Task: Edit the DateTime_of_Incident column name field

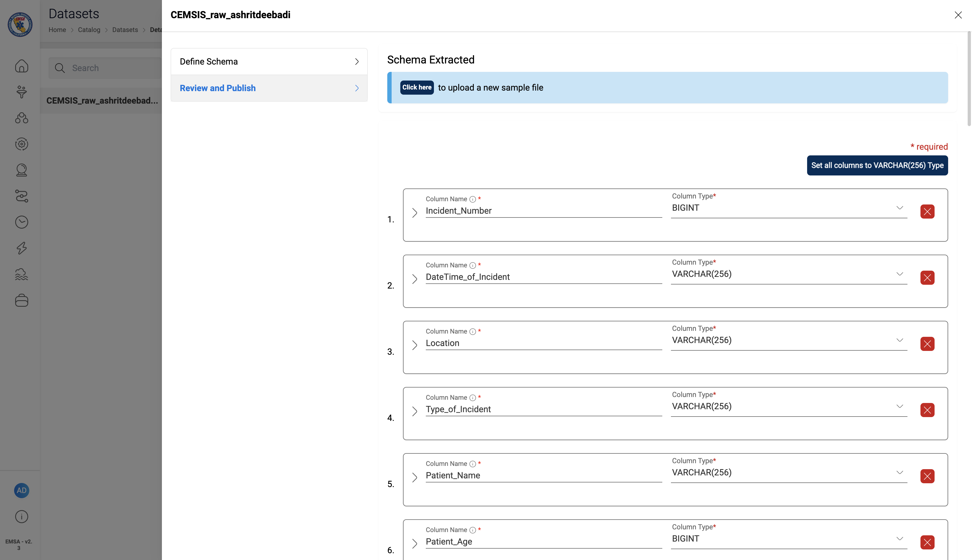Action: 543,277
